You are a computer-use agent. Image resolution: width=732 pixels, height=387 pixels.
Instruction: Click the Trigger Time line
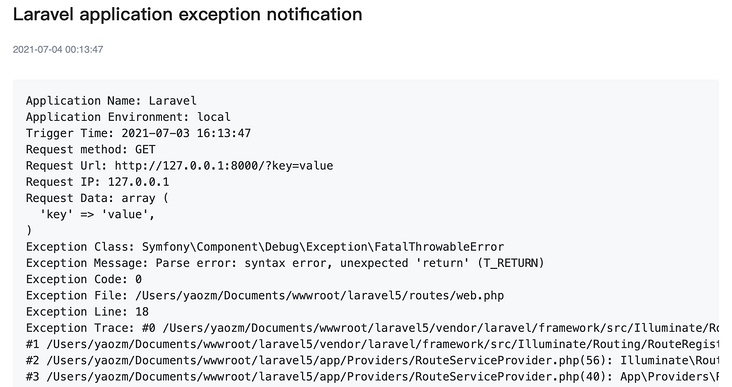click(x=138, y=133)
